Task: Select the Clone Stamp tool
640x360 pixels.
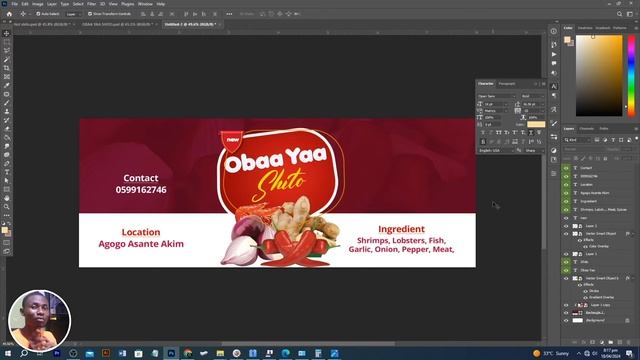Action: click(6, 111)
